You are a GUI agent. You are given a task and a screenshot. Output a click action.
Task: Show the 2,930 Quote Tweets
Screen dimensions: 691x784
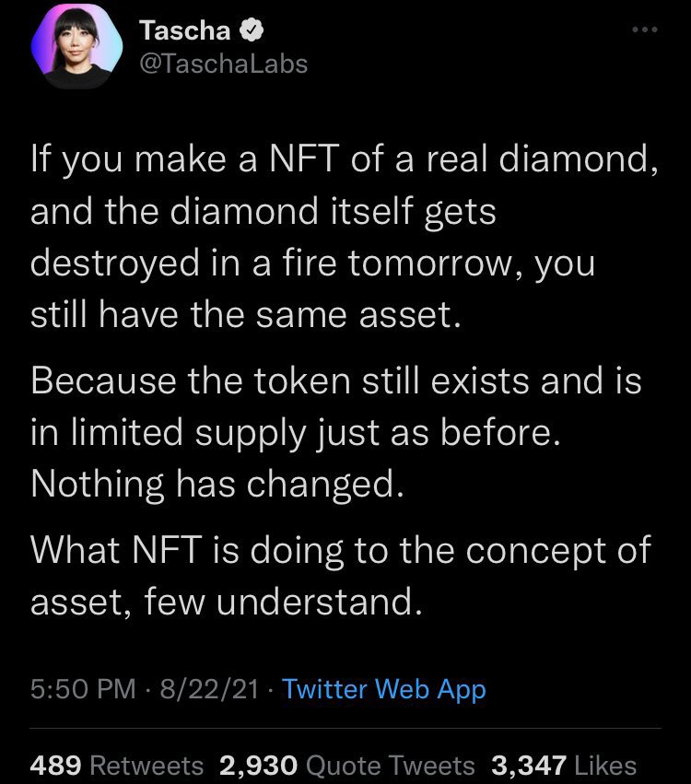[347, 765]
